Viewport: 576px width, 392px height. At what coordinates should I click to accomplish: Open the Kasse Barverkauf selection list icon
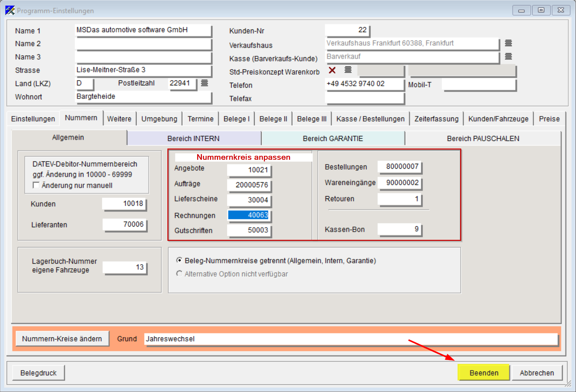pyautogui.click(x=508, y=57)
